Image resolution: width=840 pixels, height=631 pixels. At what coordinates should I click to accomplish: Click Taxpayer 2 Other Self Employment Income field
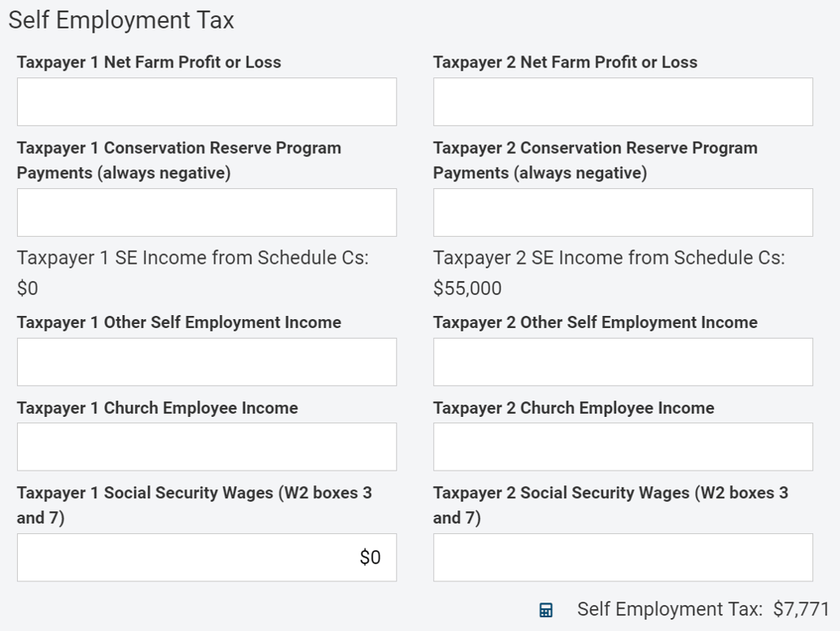622,362
